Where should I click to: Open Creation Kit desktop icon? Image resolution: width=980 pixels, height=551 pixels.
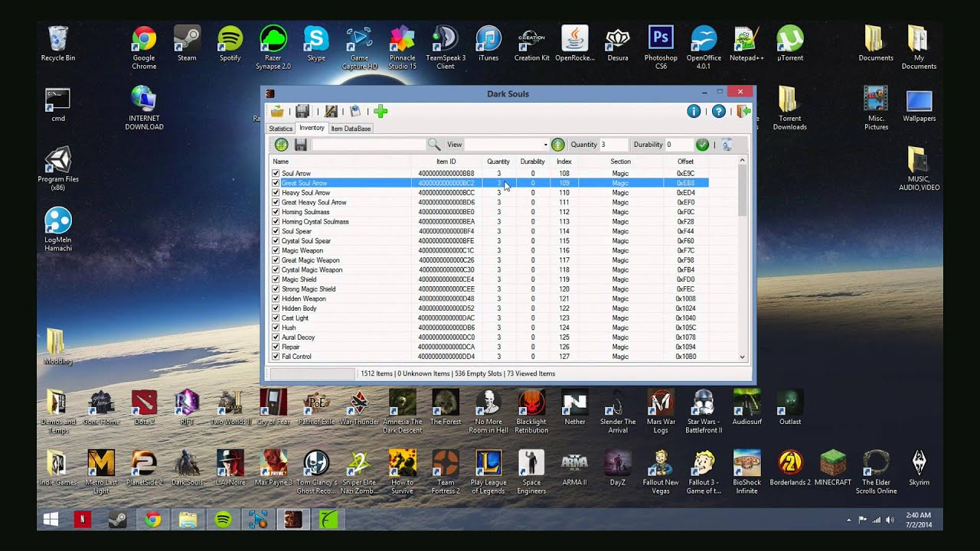coord(532,44)
